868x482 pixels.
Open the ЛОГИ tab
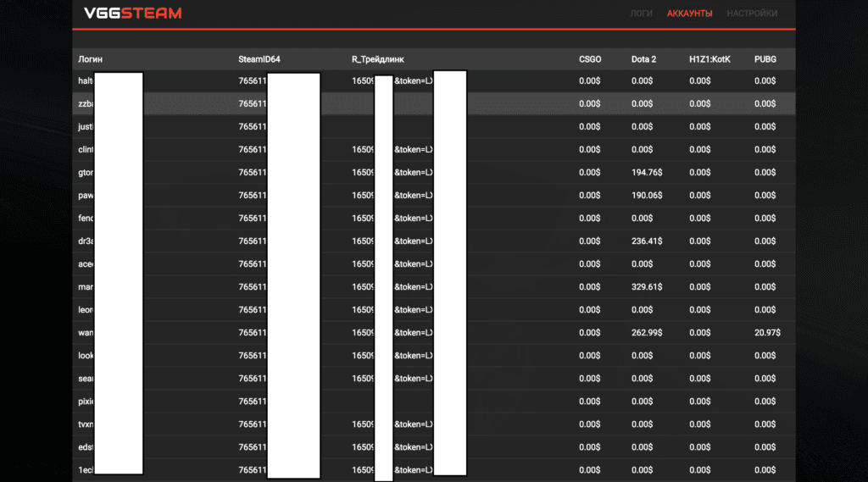[x=641, y=14]
